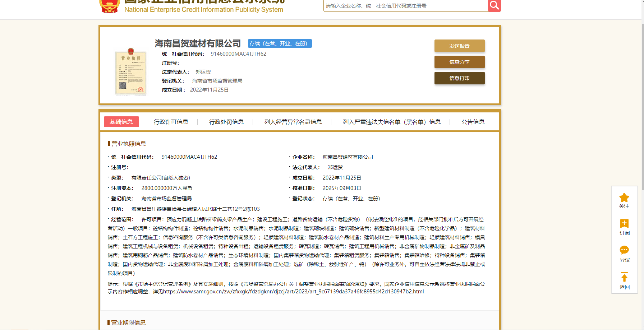Click the 信息打印 button
644x330 pixels.
point(459,78)
